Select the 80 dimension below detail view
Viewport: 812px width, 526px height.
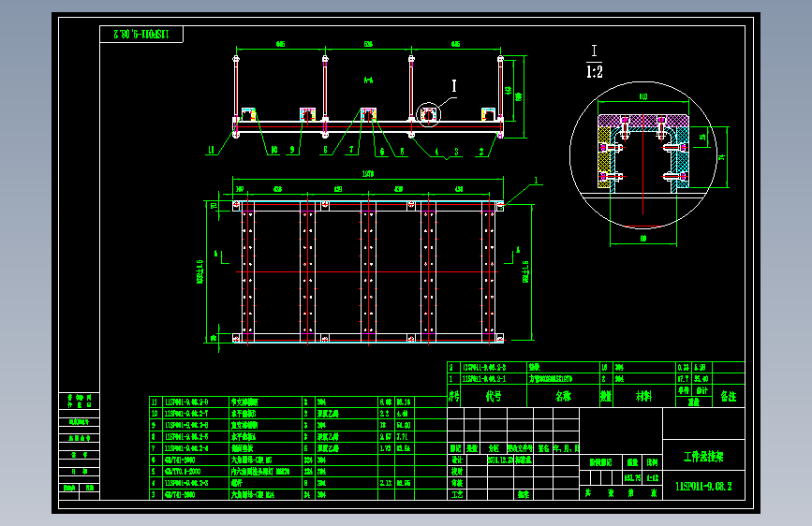(643, 238)
